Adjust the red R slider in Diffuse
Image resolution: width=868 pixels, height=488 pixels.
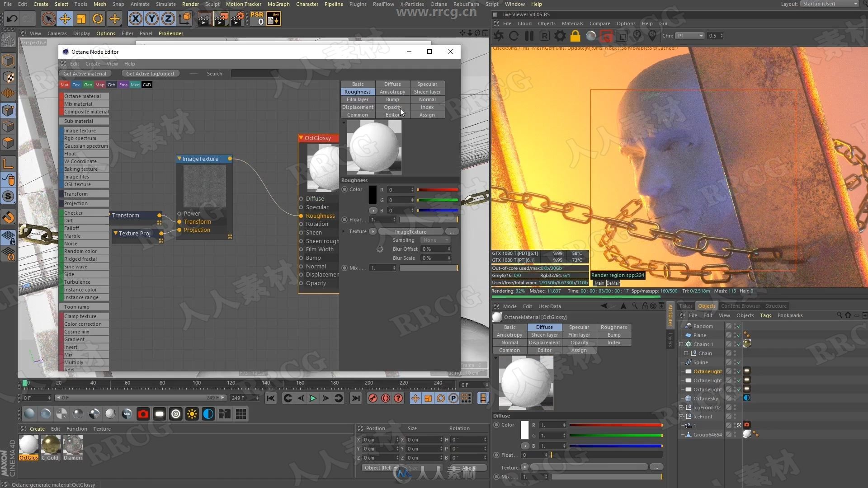616,425
